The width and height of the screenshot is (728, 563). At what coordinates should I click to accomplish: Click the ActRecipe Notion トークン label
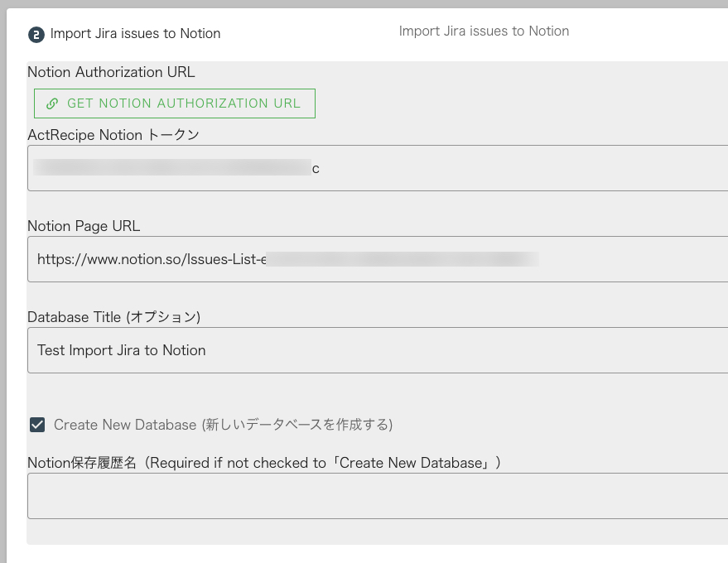(x=113, y=135)
